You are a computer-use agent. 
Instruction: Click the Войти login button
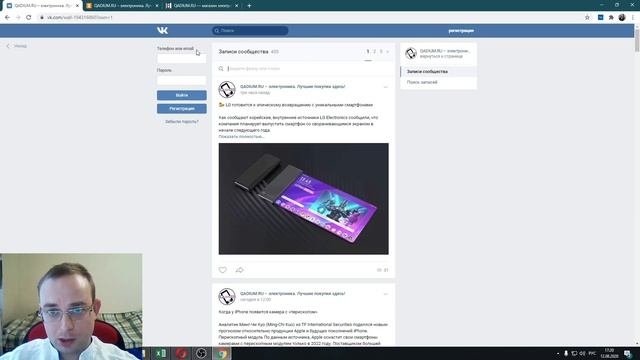tap(182, 95)
